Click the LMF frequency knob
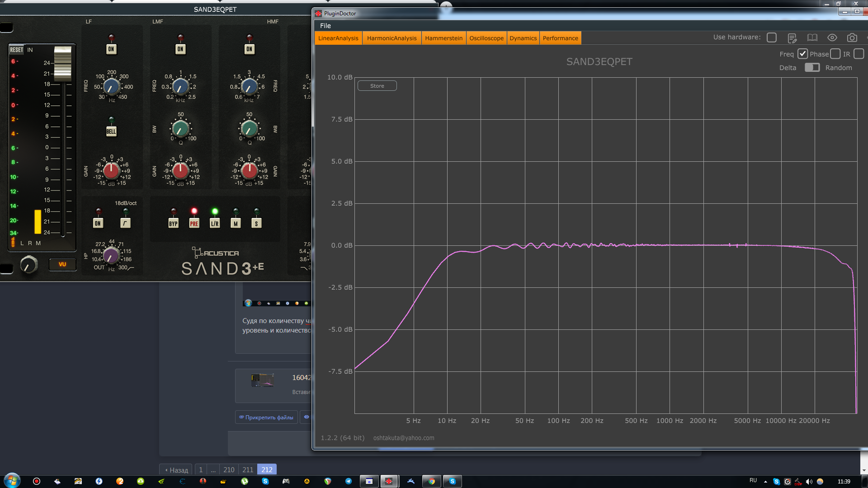Viewport: 868px width, 488px height. point(180,87)
